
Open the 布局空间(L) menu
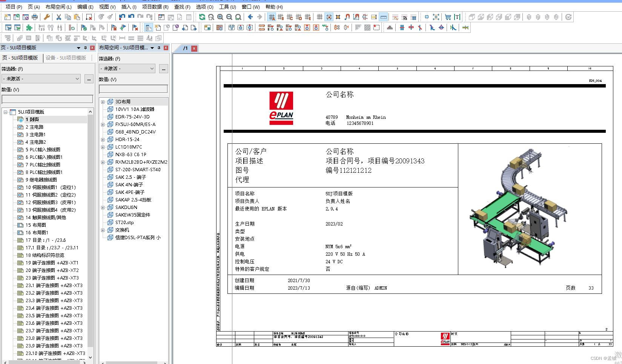[58, 7]
